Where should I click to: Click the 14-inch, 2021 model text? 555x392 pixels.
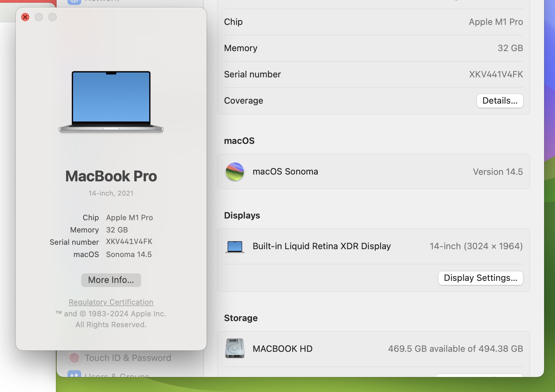pyautogui.click(x=111, y=193)
